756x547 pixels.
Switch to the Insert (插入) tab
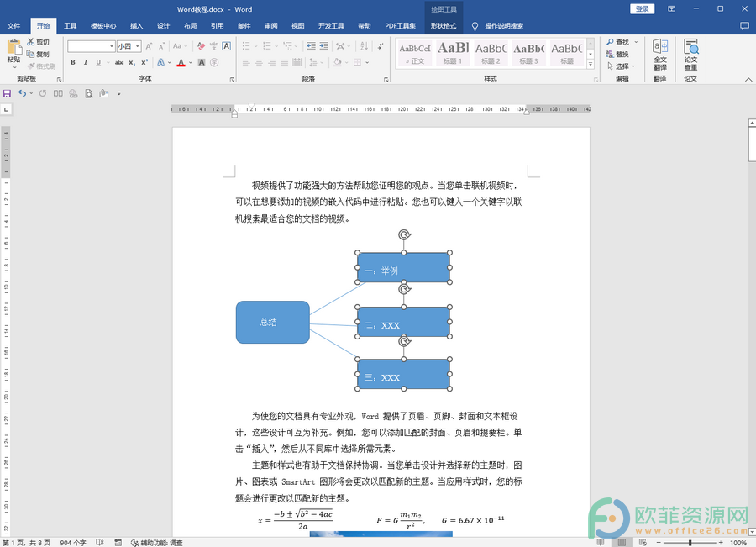pyautogui.click(x=136, y=26)
